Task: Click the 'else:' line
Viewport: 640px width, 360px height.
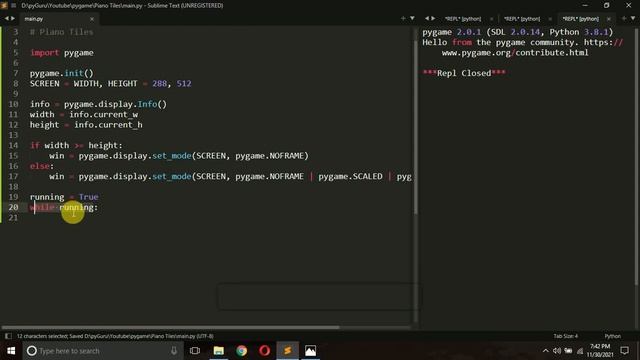Action: pyautogui.click(x=42, y=166)
